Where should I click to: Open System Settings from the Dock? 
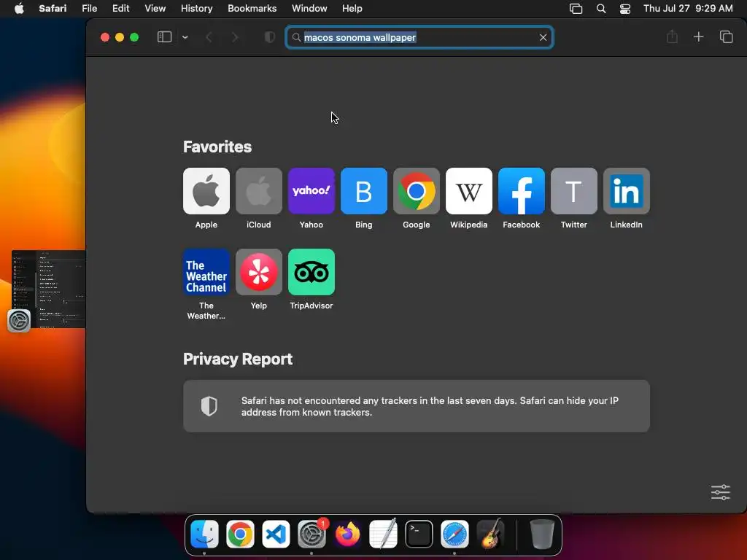click(311, 534)
